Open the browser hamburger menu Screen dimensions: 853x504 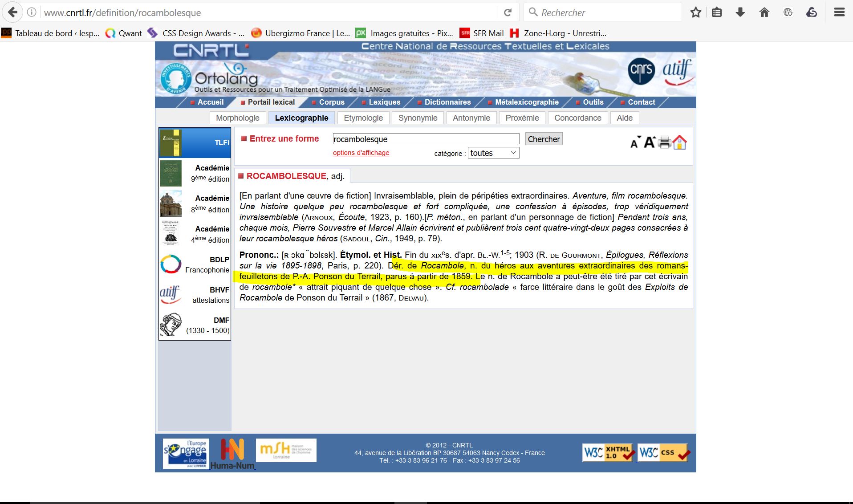(x=839, y=12)
